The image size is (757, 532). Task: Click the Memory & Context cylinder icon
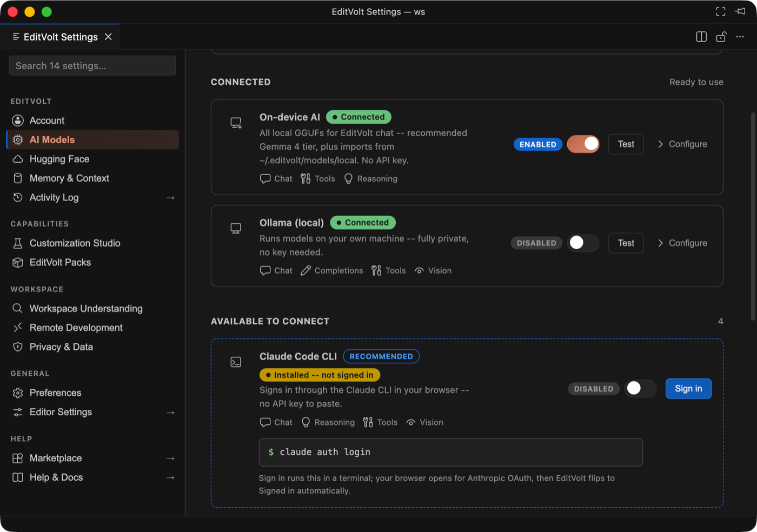[18, 178]
